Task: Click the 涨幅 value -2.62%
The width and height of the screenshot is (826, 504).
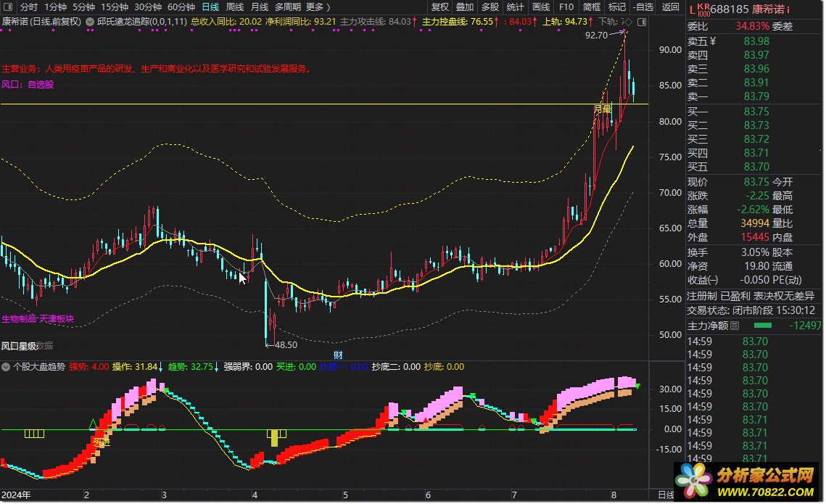Action: click(753, 210)
